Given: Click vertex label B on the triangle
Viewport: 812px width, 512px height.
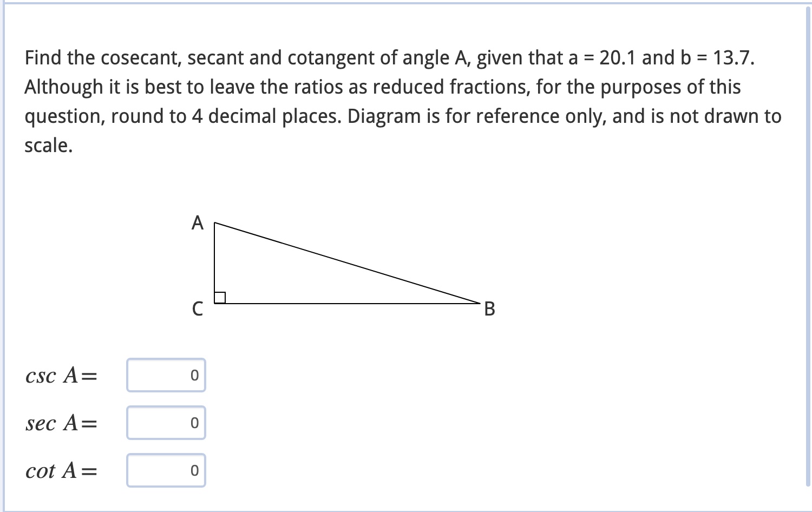Looking at the screenshot, I should [489, 310].
